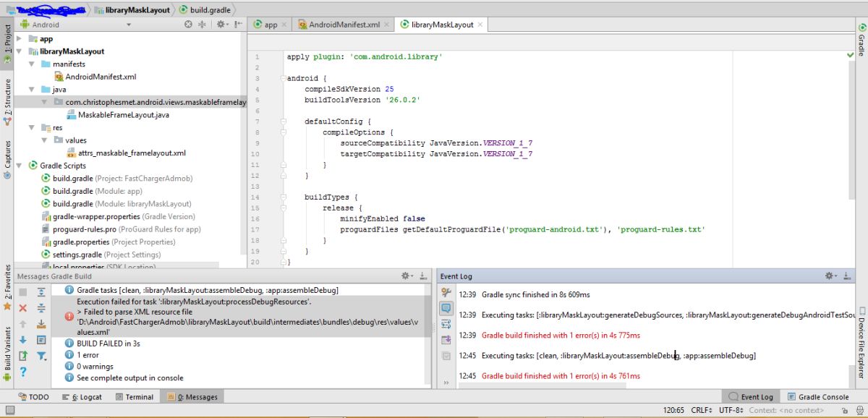Hide the Event Log panel
This screenshot has height=418, width=868.
point(847,276)
